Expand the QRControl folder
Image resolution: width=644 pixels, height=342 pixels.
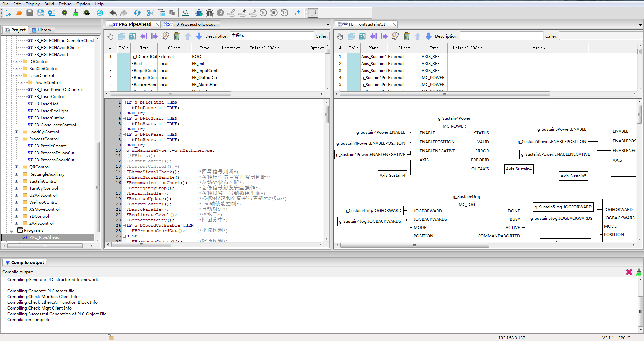pyautogui.click(x=16, y=167)
